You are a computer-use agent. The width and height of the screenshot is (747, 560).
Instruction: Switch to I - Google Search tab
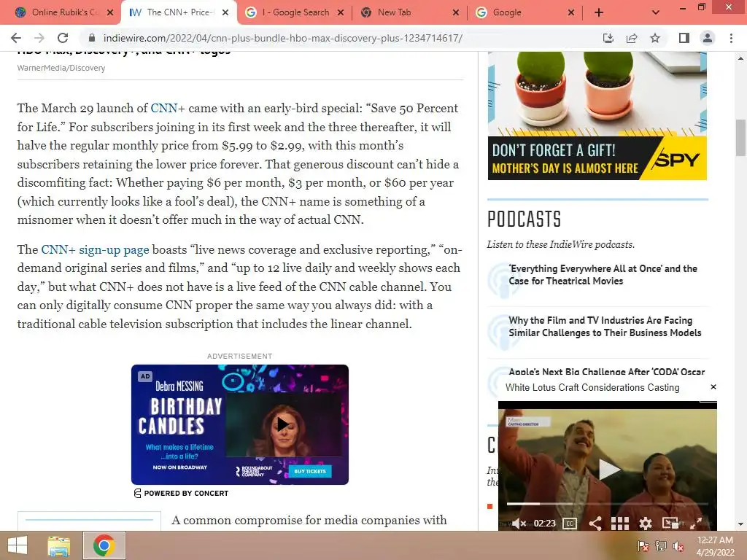[x=295, y=12]
